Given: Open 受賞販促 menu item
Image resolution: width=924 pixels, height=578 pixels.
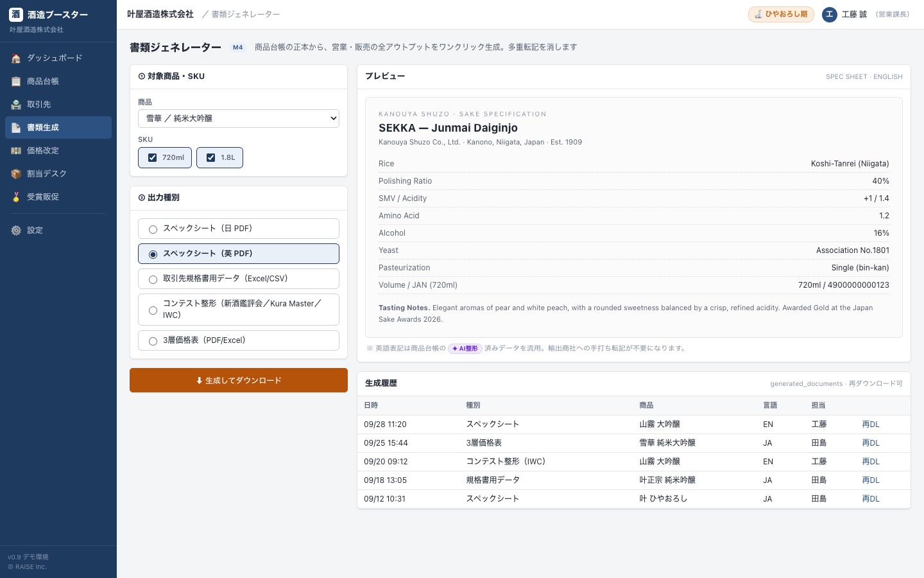Looking at the screenshot, I should pos(58,197).
